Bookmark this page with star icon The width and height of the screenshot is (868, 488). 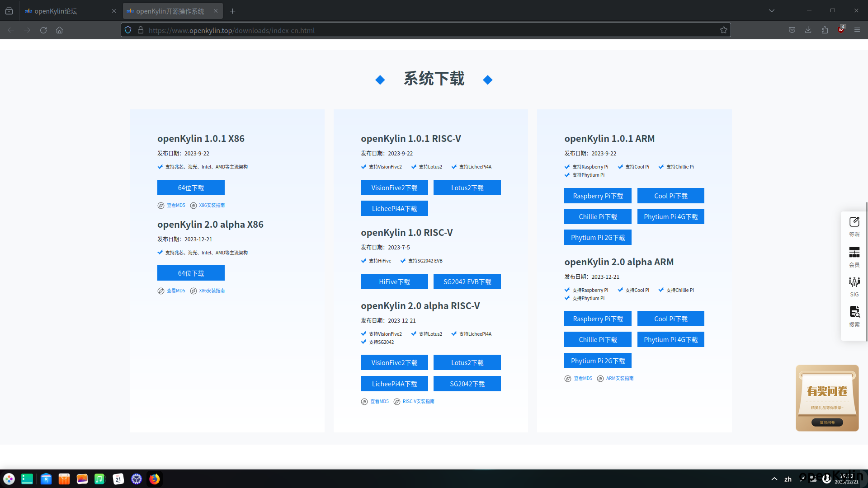[724, 30]
